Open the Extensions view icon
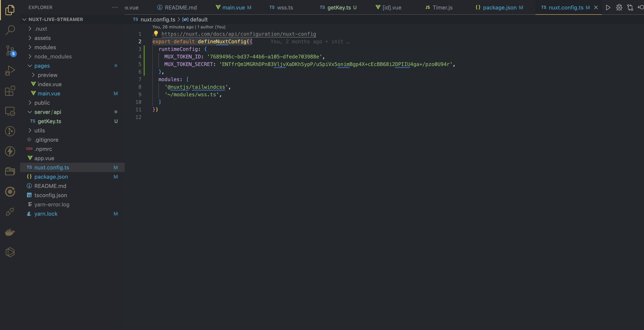 tap(10, 91)
